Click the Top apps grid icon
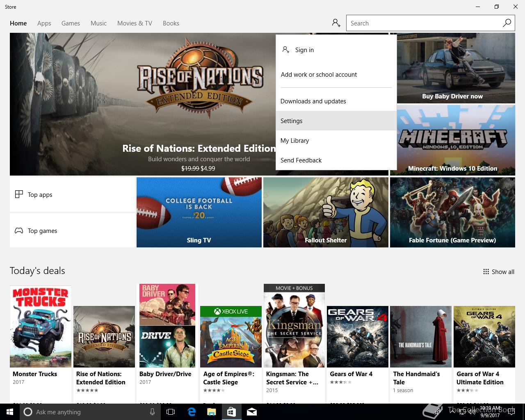This screenshot has height=420, width=525. 19,194
